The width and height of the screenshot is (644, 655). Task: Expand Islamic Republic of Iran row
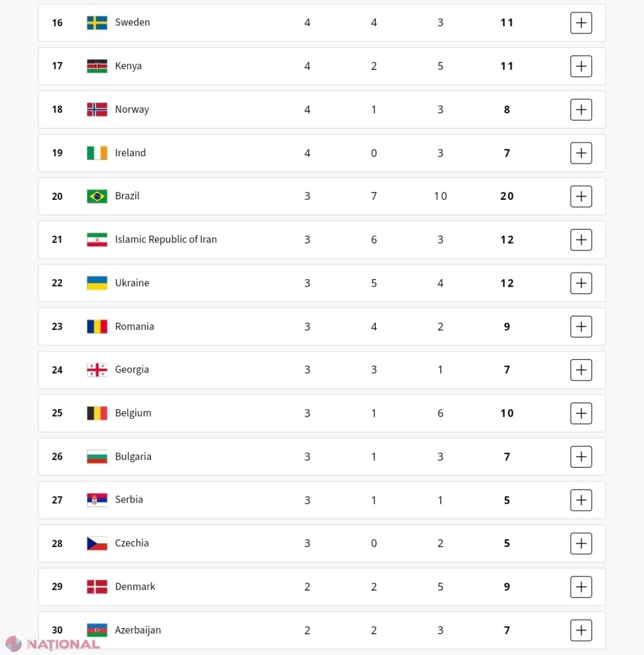(581, 239)
